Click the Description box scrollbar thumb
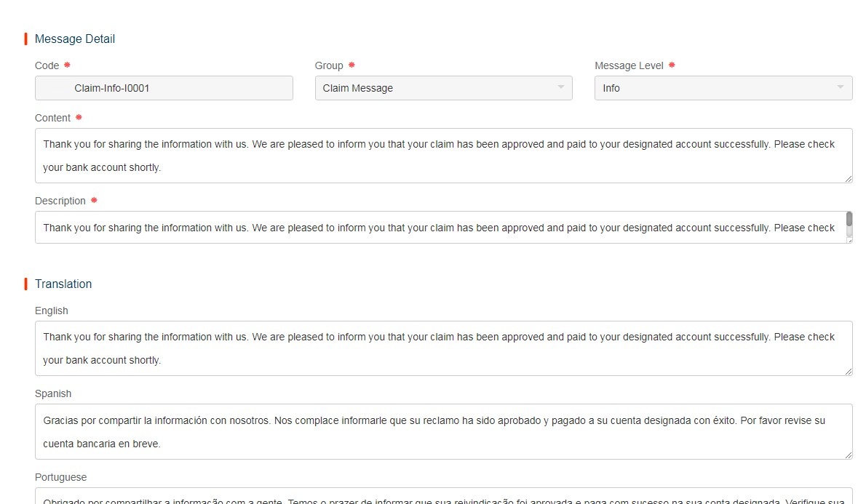 point(849,219)
